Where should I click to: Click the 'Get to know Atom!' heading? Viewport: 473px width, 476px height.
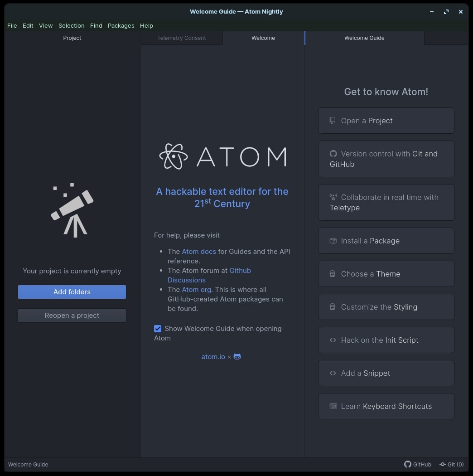[386, 92]
